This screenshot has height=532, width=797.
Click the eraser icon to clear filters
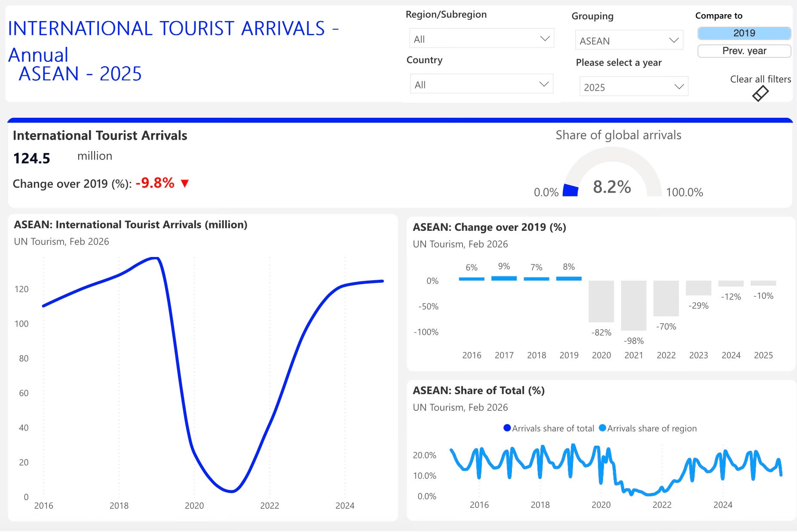(760, 93)
